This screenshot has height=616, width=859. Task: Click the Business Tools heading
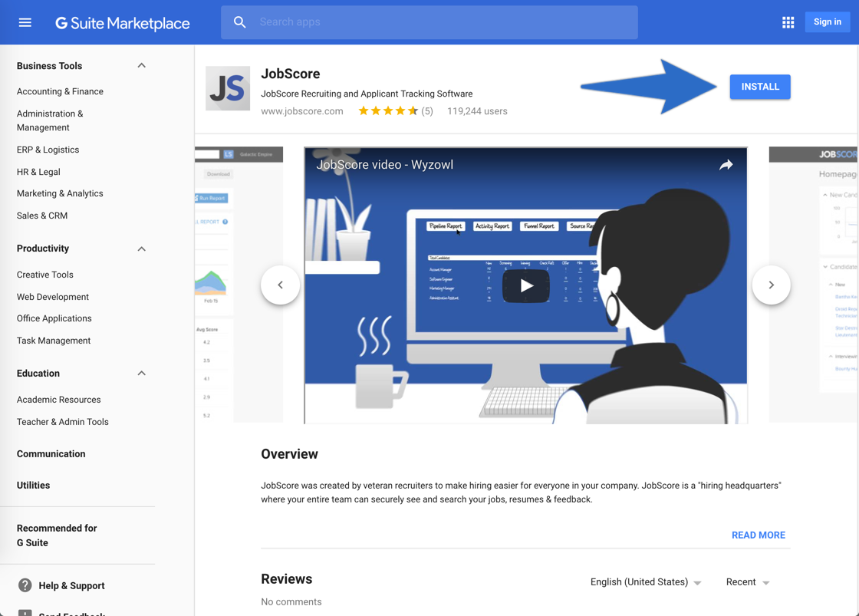click(49, 66)
